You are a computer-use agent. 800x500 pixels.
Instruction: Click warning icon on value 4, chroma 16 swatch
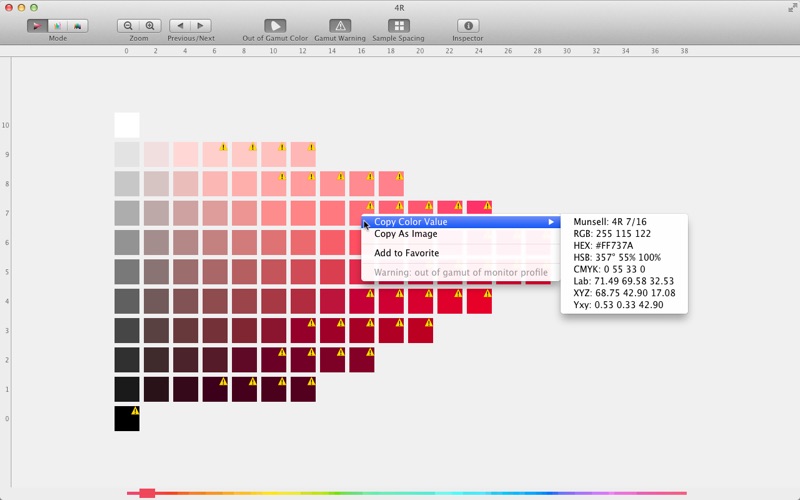point(370,293)
